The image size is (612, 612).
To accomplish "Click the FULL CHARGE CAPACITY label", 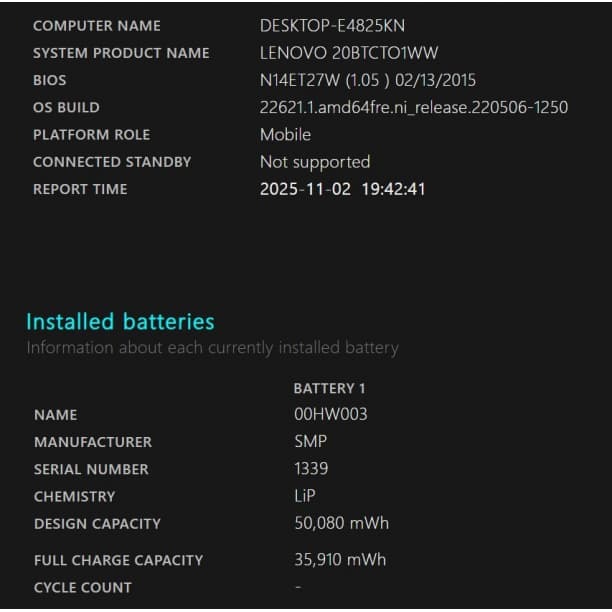I will pos(118,561).
